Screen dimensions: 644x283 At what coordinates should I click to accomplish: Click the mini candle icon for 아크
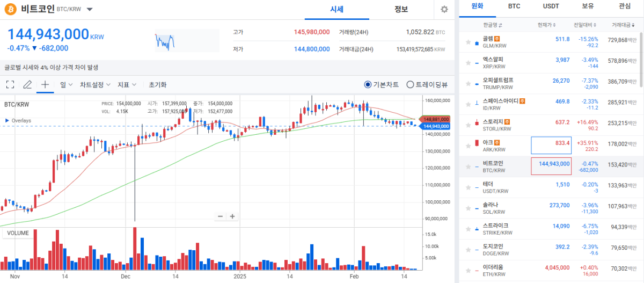pyautogui.click(x=477, y=143)
